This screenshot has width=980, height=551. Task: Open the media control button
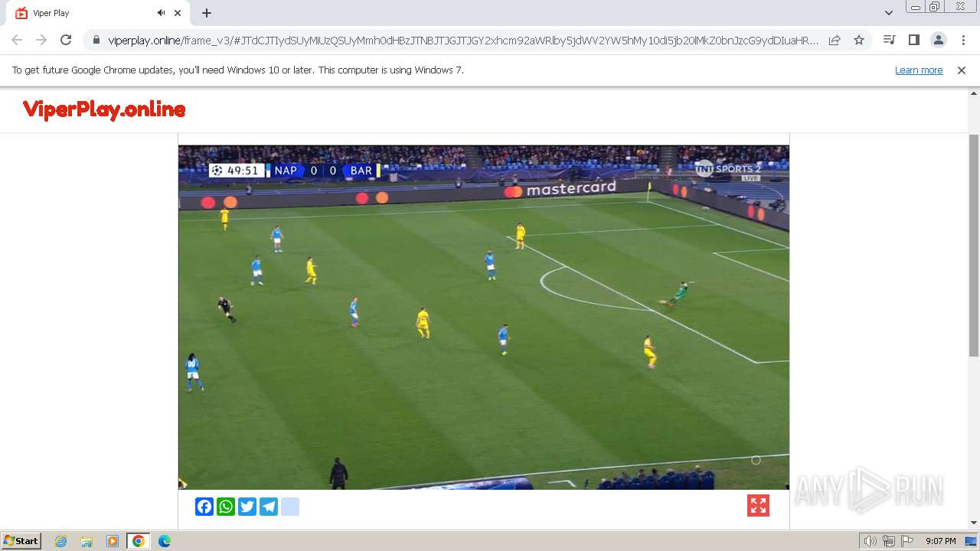889,40
